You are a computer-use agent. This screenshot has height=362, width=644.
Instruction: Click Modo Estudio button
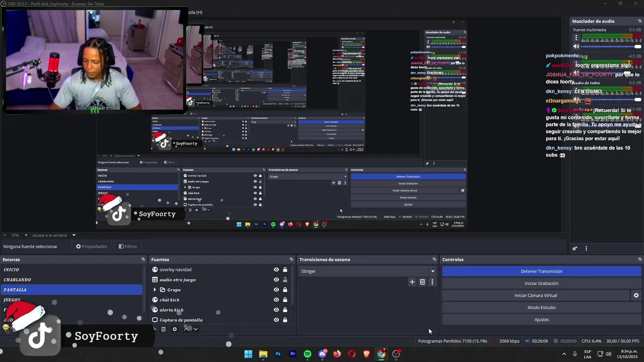click(x=541, y=307)
